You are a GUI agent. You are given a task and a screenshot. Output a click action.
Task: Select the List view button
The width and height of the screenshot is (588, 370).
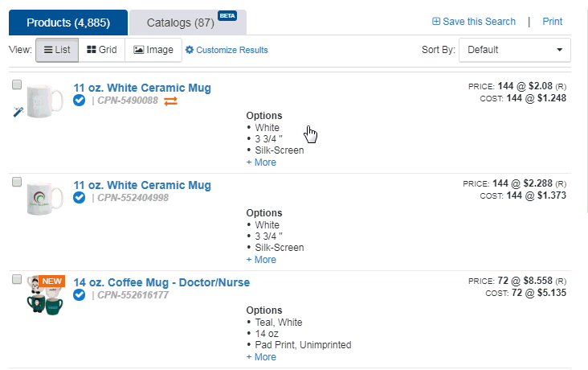(57, 50)
